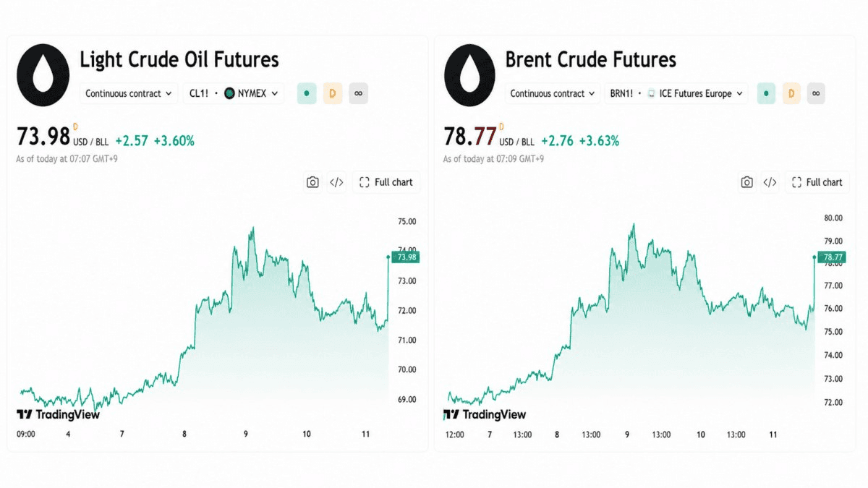Click the TradingView logo on Light Crude chart
The image size is (868, 488).
click(x=58, y=414)
